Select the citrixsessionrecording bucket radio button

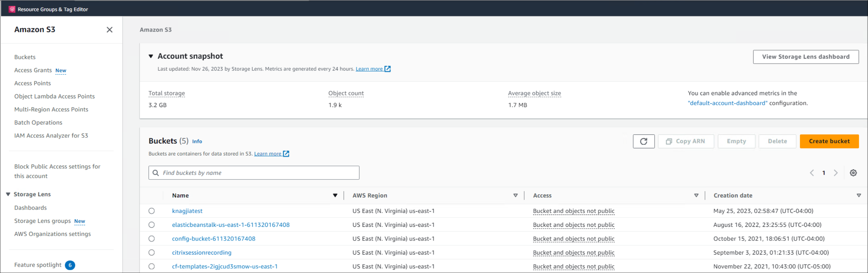(151, 252)
